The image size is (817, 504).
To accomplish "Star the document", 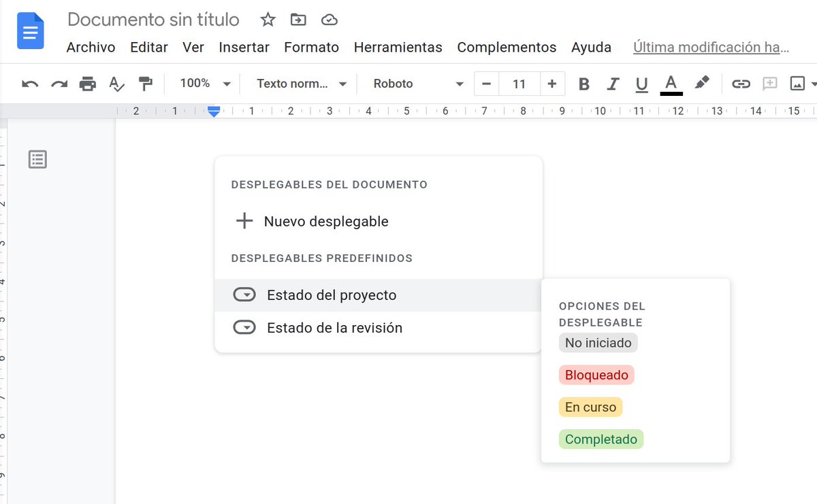I will pos(268,20).
